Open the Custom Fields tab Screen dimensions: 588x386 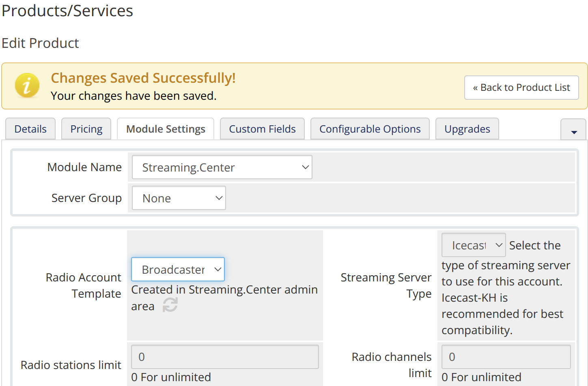[x=262, y=129]
